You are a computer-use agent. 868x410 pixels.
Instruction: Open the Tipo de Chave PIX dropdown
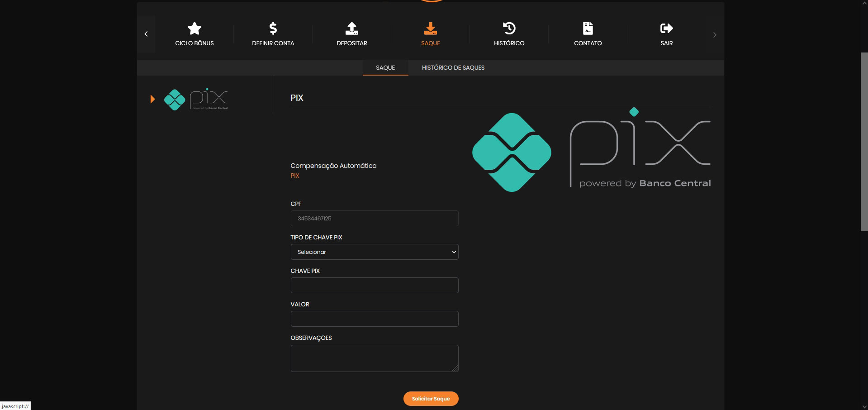375,252
